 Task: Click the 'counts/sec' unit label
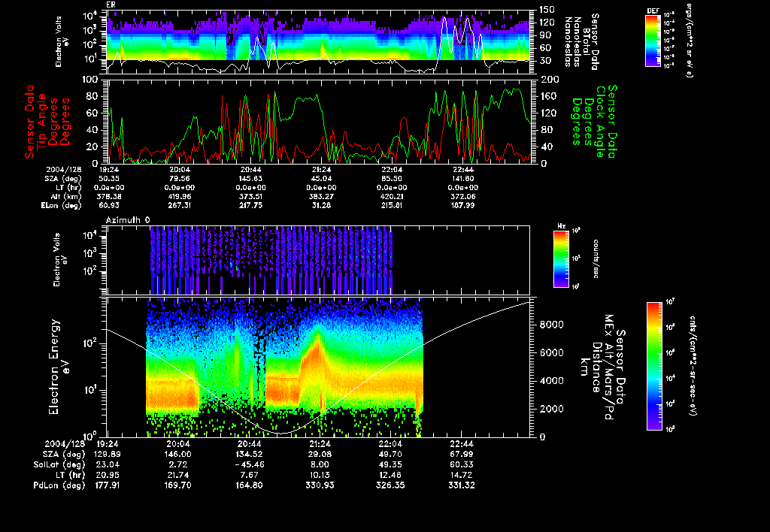click(596, 258)
